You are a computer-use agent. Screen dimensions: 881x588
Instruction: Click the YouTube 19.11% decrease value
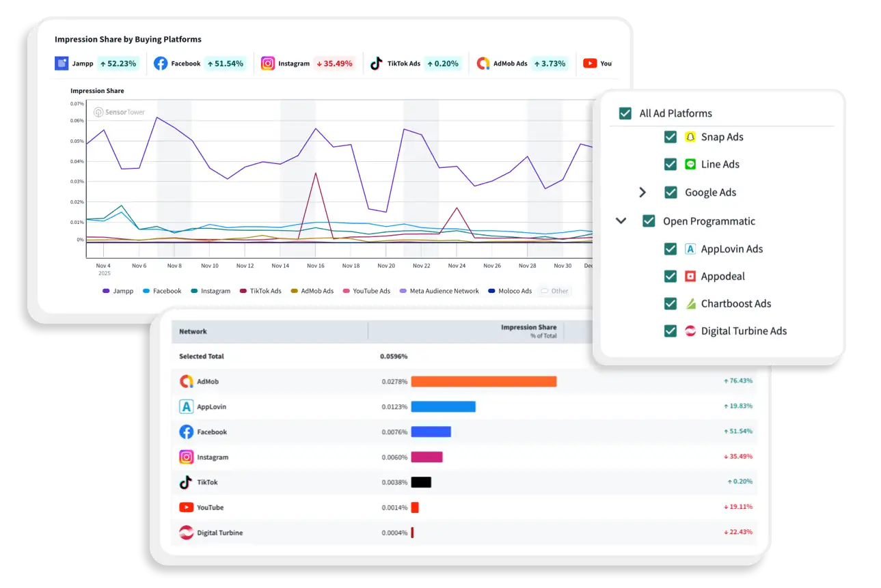(x=738, y=507)
